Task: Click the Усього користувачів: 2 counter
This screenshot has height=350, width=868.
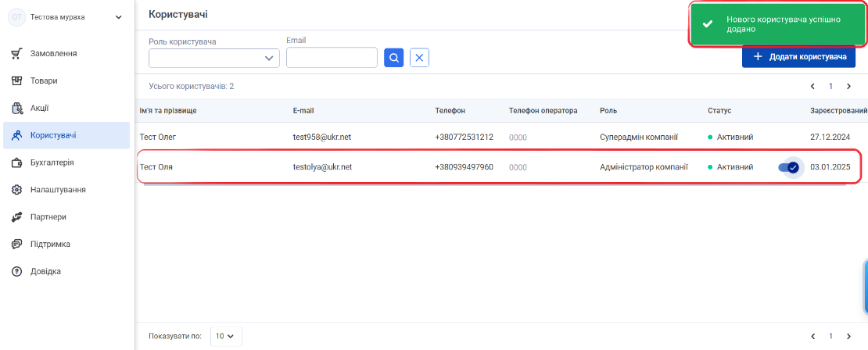Action: [x=192, y=87]
